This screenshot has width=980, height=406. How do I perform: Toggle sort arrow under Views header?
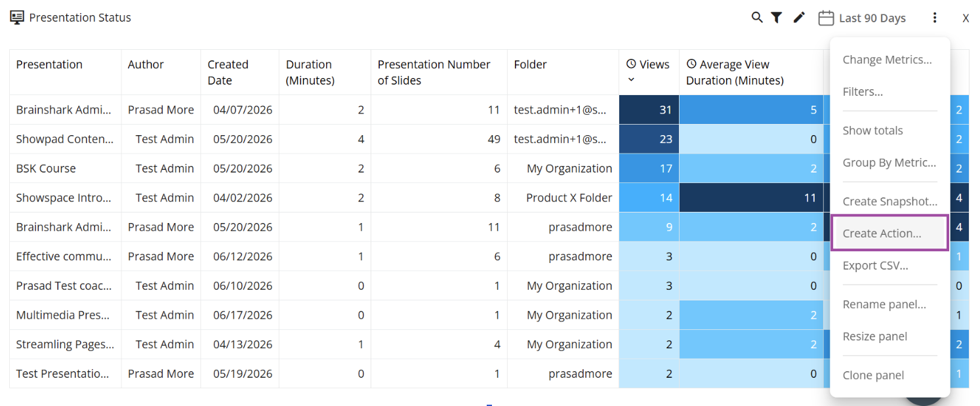[631, 80]
